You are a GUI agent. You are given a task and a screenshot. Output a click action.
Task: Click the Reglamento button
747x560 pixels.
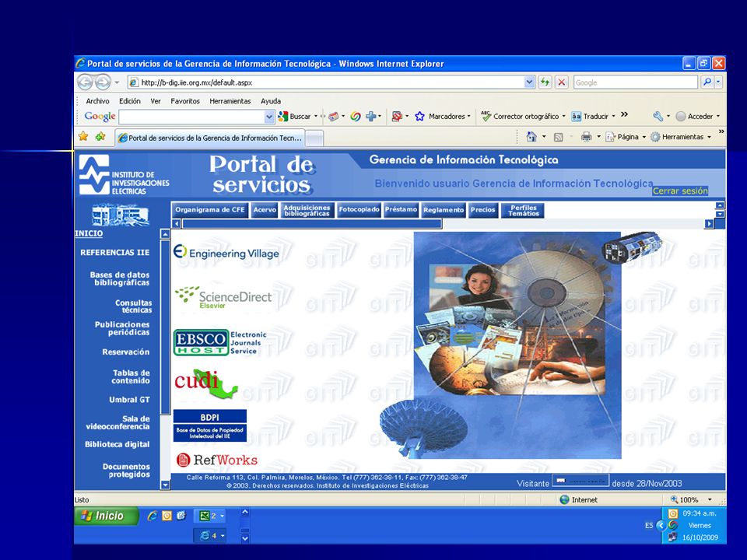click(444, 210)
